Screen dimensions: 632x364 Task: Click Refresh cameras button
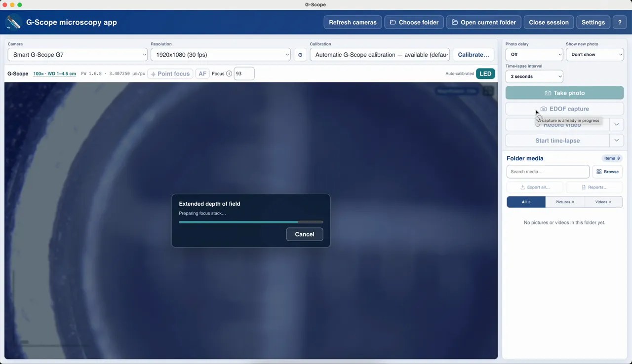(x=353, y=22)
